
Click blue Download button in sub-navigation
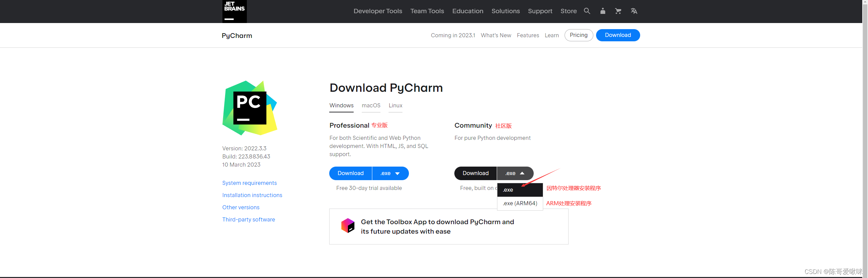point(618,35)
